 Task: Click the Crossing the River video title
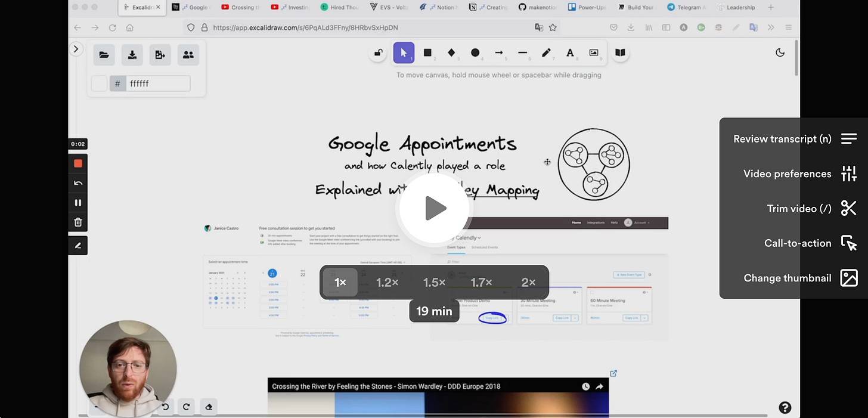coord(386,386)
